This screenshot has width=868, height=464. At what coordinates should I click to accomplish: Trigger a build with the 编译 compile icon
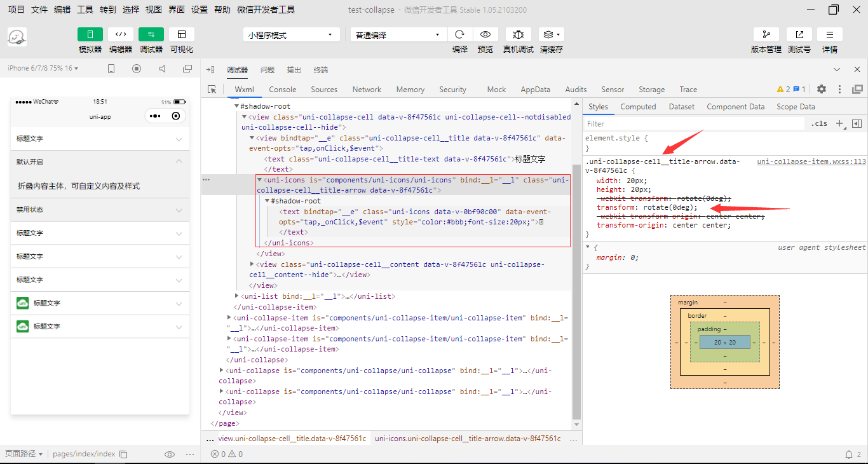coord(459,34)
